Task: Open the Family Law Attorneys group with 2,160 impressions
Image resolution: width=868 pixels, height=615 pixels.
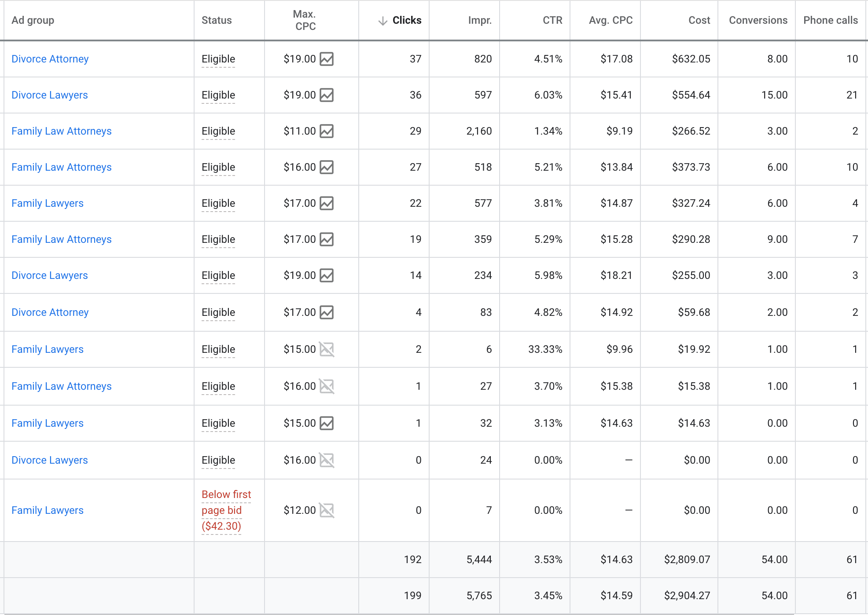Action: coord(62,131)
